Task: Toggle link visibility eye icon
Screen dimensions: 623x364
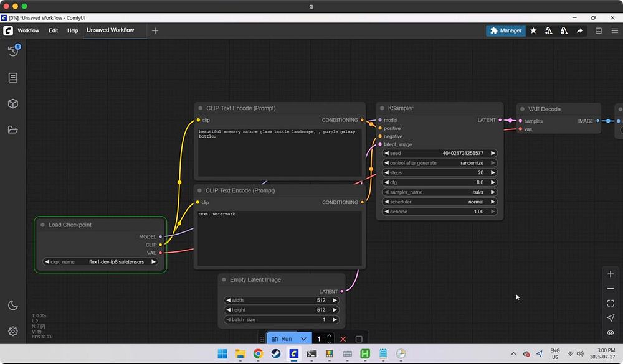Action: [x=611, y=333]
